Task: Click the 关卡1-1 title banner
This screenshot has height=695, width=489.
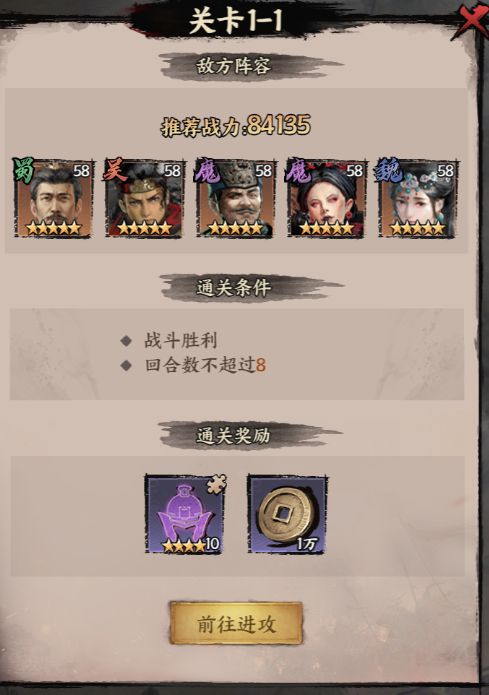Action: coord(235,21)
